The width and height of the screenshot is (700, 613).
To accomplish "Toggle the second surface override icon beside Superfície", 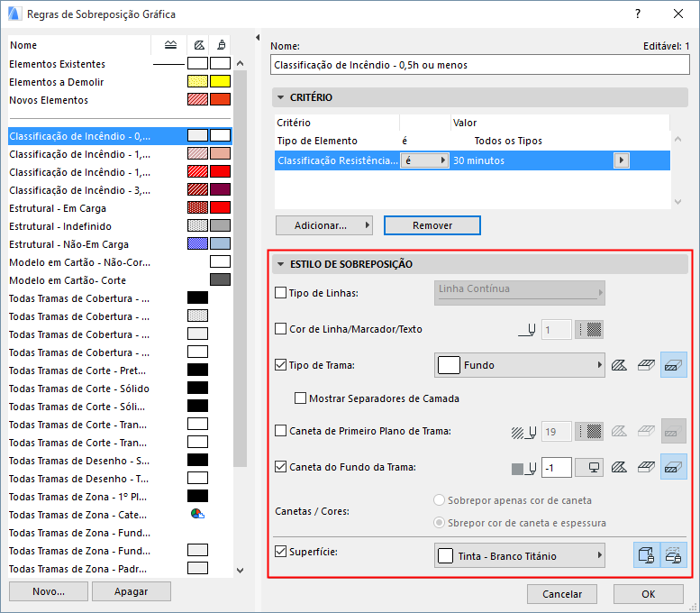I will coord(673,555).
